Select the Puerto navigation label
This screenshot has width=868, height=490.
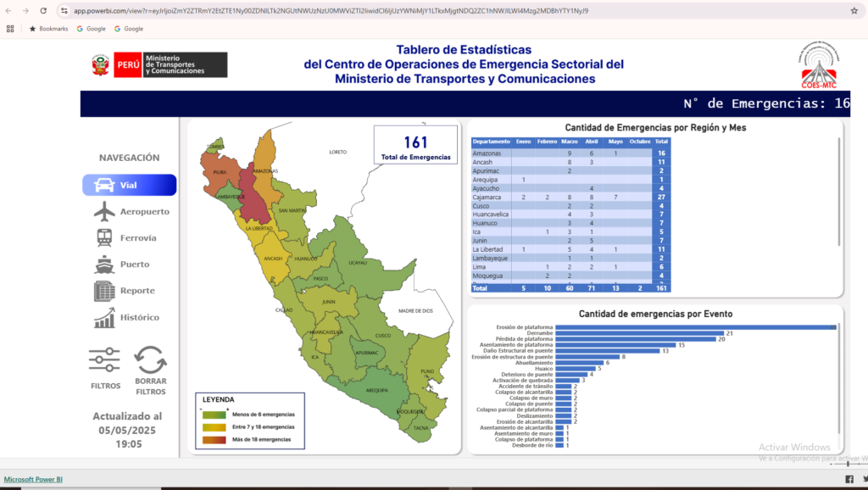(135, 264)
